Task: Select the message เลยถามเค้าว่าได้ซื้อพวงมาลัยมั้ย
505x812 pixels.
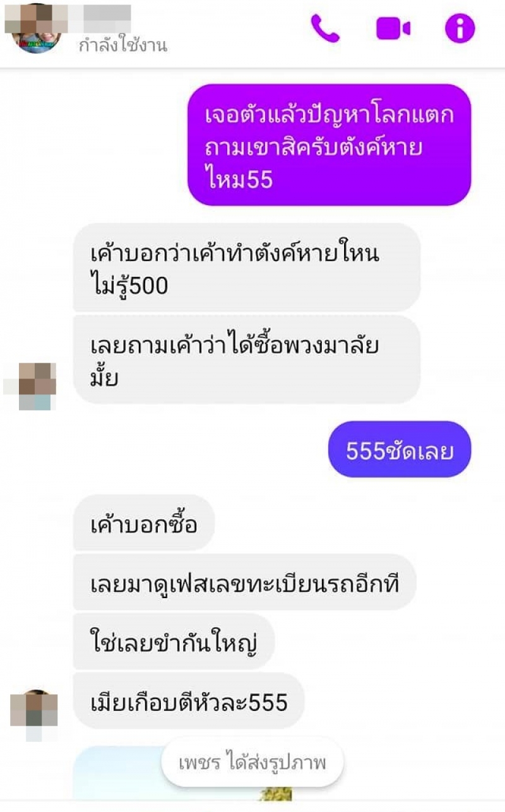Action: coord(247,360)
